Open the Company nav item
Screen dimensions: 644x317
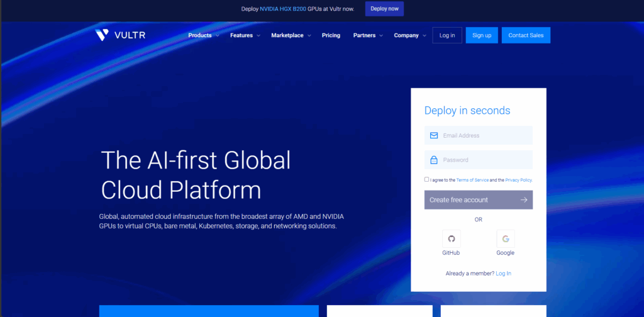click(406, 35)
